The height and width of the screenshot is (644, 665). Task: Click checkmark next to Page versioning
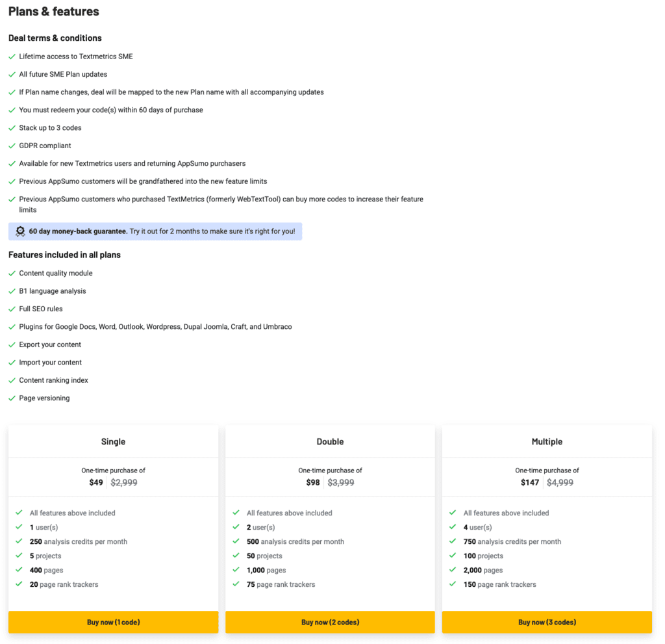12,398
